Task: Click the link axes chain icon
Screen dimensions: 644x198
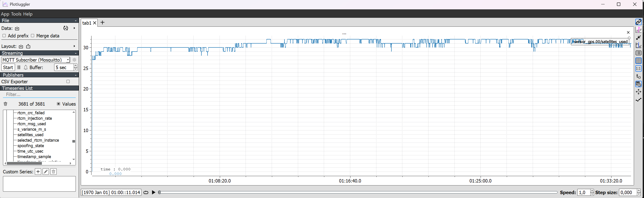Action: (x=638, y=22)
